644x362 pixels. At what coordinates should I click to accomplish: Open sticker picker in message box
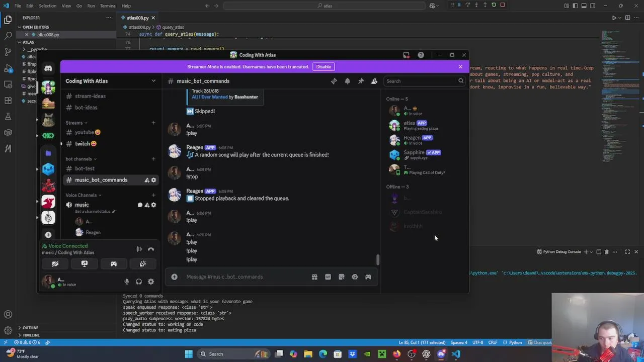tap(342, 277)
